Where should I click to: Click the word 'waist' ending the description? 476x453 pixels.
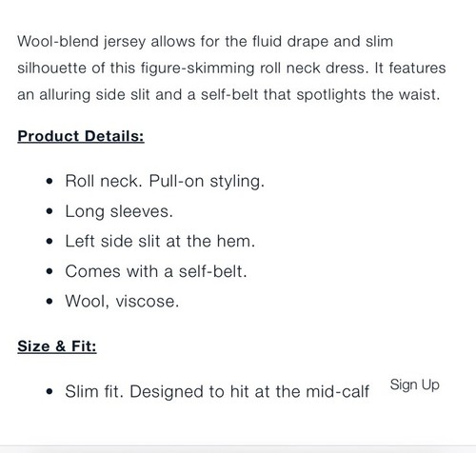pos(419,95)
